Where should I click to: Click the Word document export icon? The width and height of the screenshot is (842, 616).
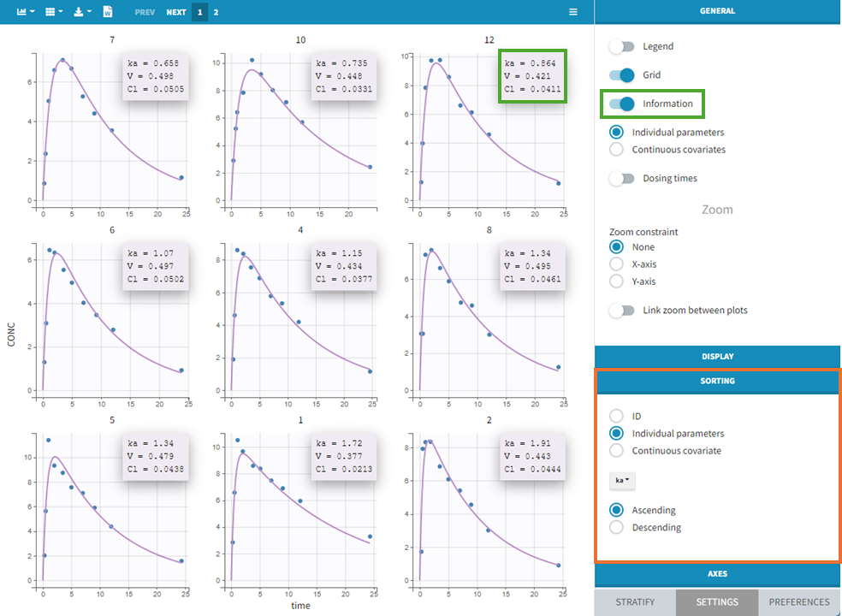(x=108, y=12)
